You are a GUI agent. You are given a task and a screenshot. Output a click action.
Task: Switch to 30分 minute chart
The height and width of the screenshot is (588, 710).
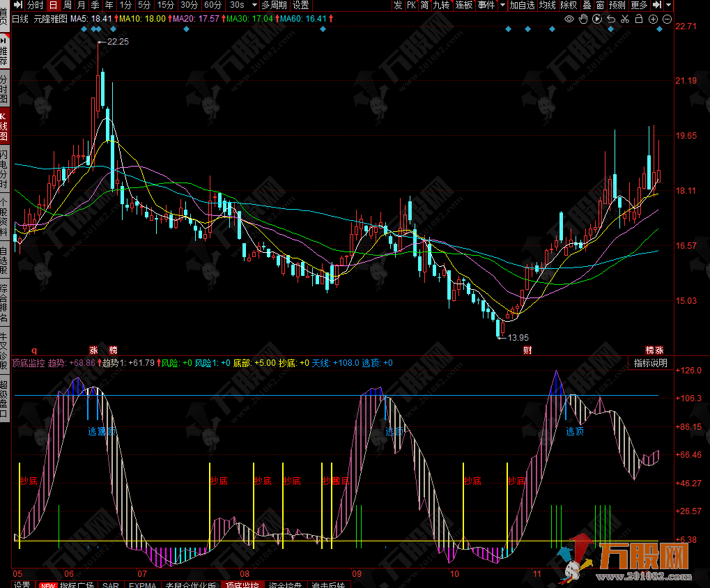(190, 5)
